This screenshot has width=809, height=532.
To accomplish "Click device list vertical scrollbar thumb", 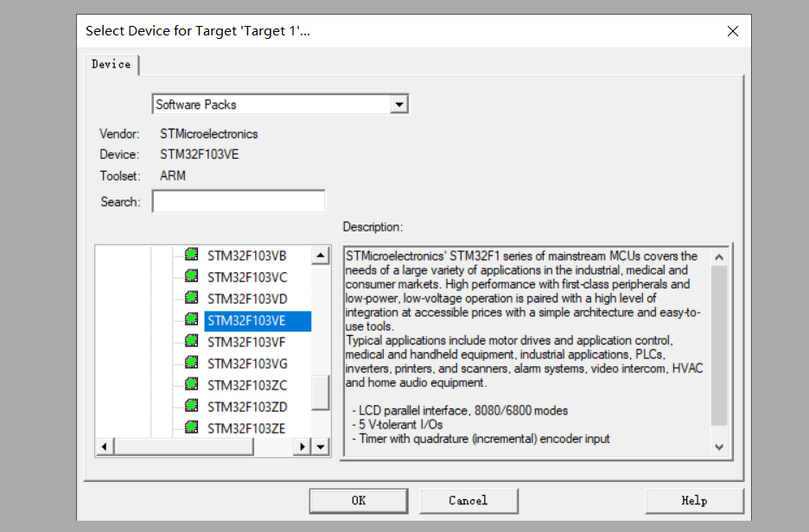I will (321, 393).
